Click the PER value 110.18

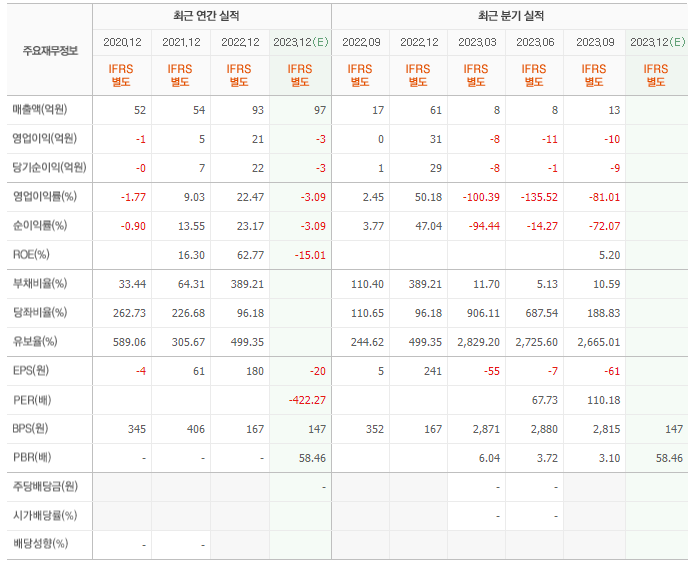(x=604, y=400)
